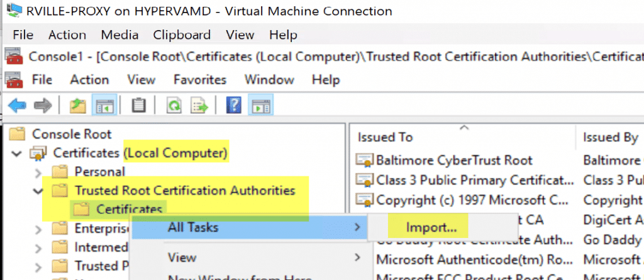Open the View context menu entry

click(x=181, y=257)
